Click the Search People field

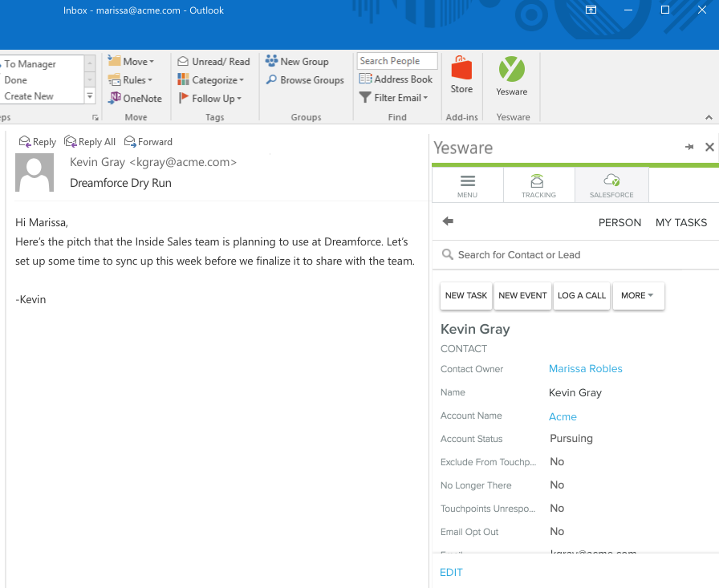point(396,61)
